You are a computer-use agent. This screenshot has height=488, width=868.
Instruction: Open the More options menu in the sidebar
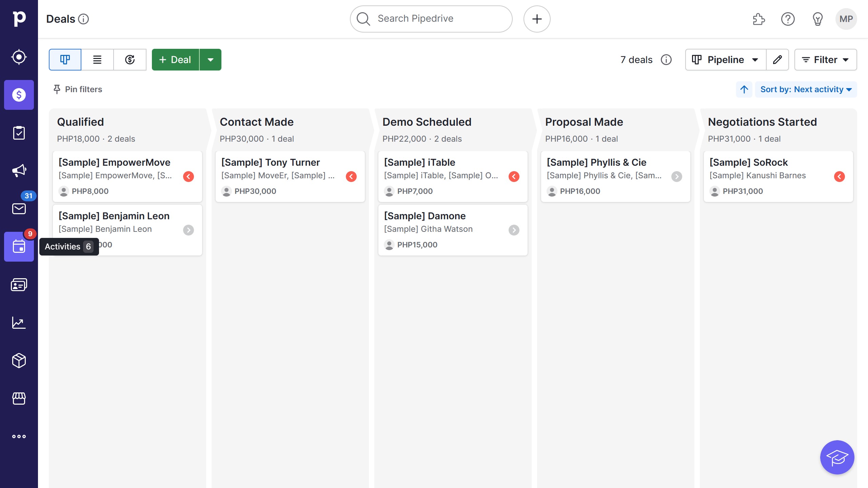click(19, 436)
